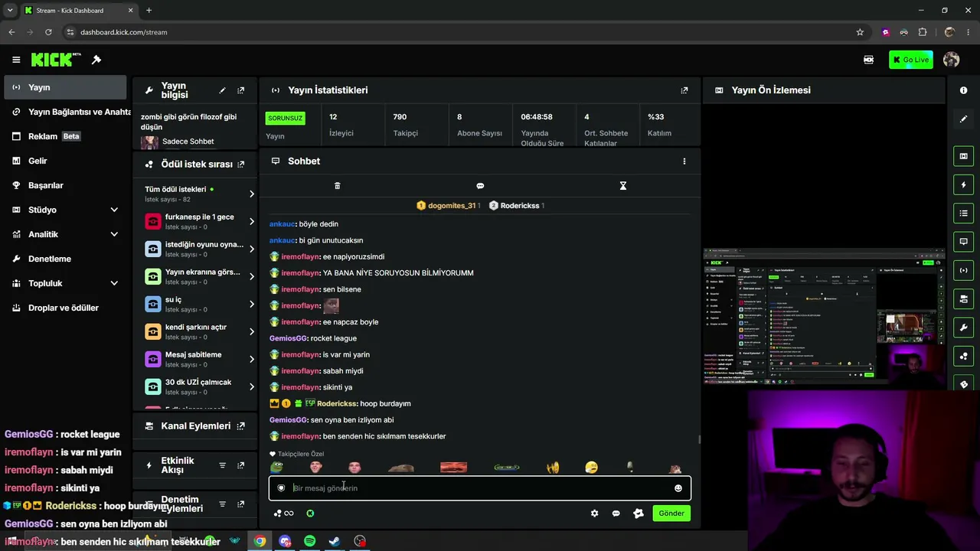
Task: Click the dogomites_31 top gifter name
Action: (452, 206)
